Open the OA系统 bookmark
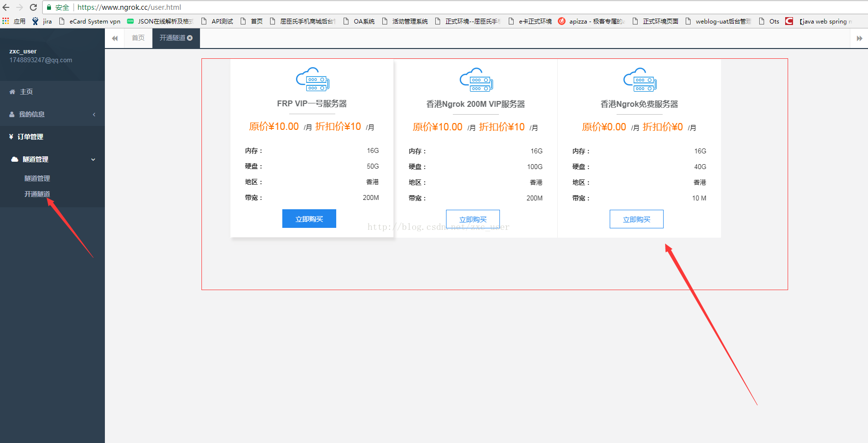The width and height of the screenshot is (868, 443). click(x=359, y=21)
